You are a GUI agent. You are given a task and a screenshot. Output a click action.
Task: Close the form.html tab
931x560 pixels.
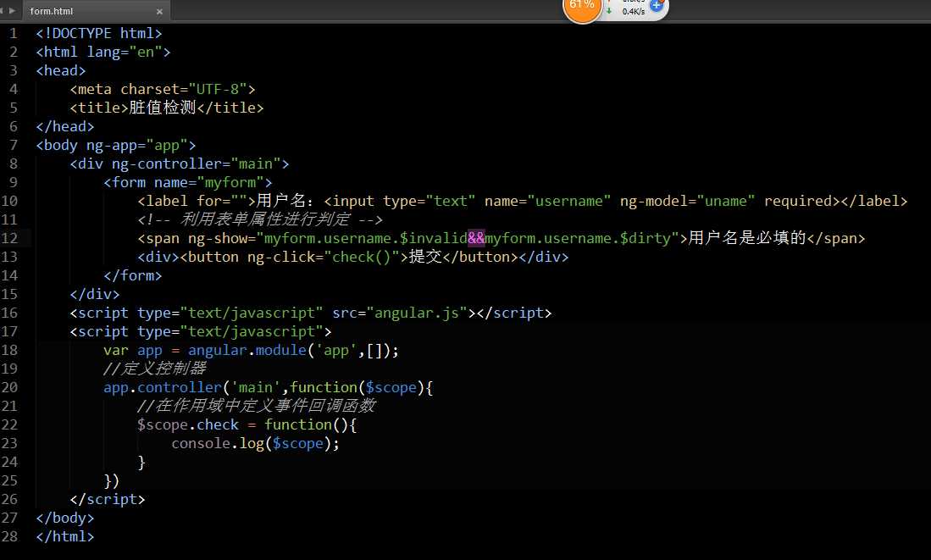click(x=159, y=11)
